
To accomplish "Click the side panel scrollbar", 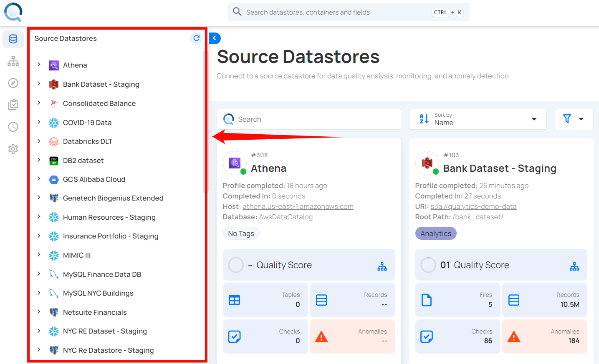I will [205, 122].
